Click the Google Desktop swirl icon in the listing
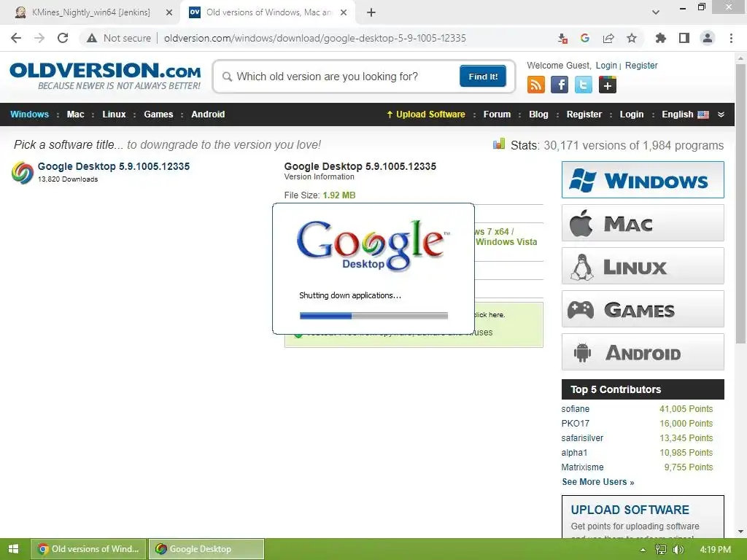 (x=23, y=172)
